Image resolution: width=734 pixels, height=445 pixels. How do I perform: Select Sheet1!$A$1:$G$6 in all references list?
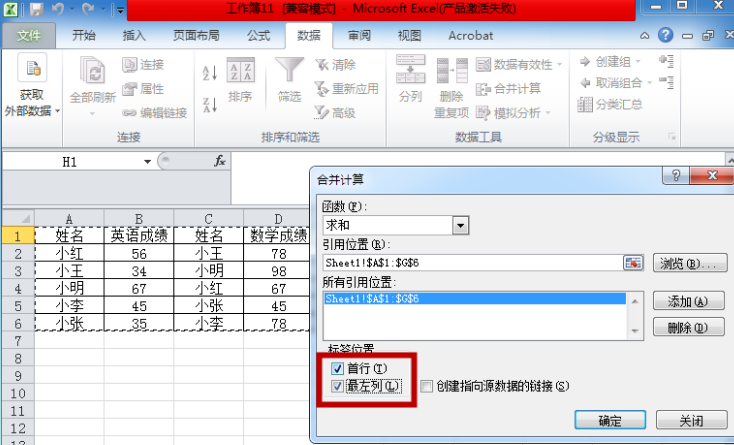tap(474, 299)
